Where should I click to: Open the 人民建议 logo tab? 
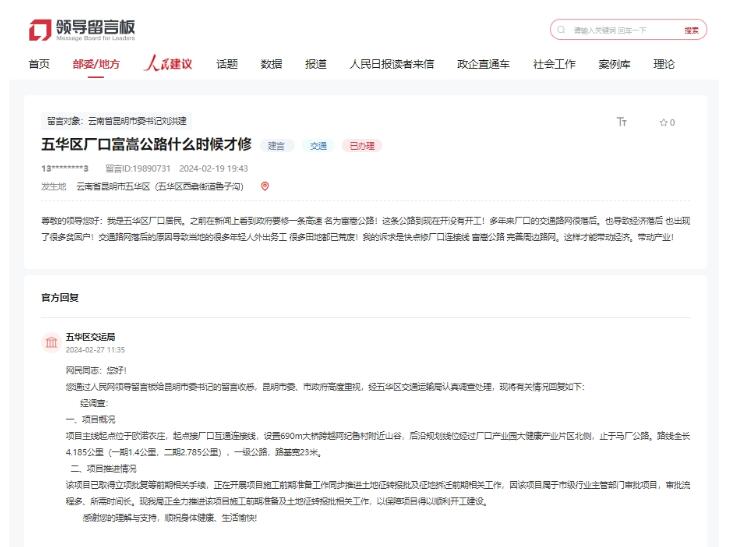pos(168,64)
